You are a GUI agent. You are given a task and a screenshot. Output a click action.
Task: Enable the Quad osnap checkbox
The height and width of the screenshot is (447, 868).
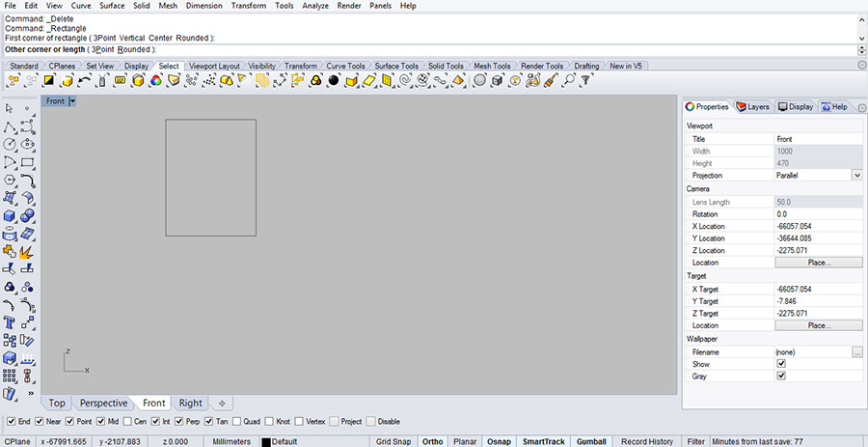[x=237, y=422]
